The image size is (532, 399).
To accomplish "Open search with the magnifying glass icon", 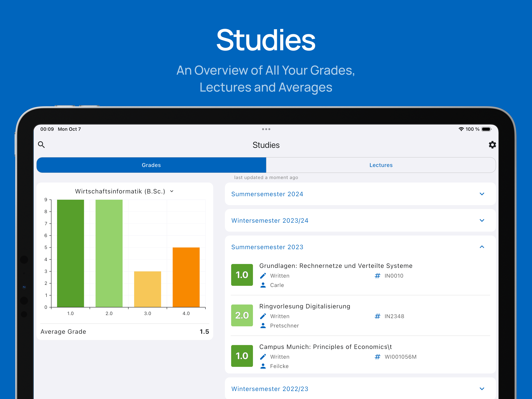I will coord(41,145).
